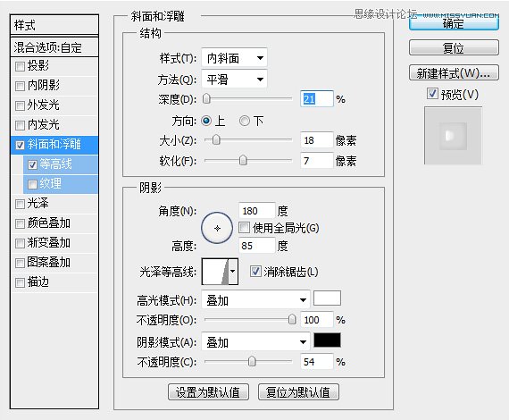Enable the 渐变叠加 gradient overlay checkbox
This screenshot has width=509, height=420.
coord(20,243)
